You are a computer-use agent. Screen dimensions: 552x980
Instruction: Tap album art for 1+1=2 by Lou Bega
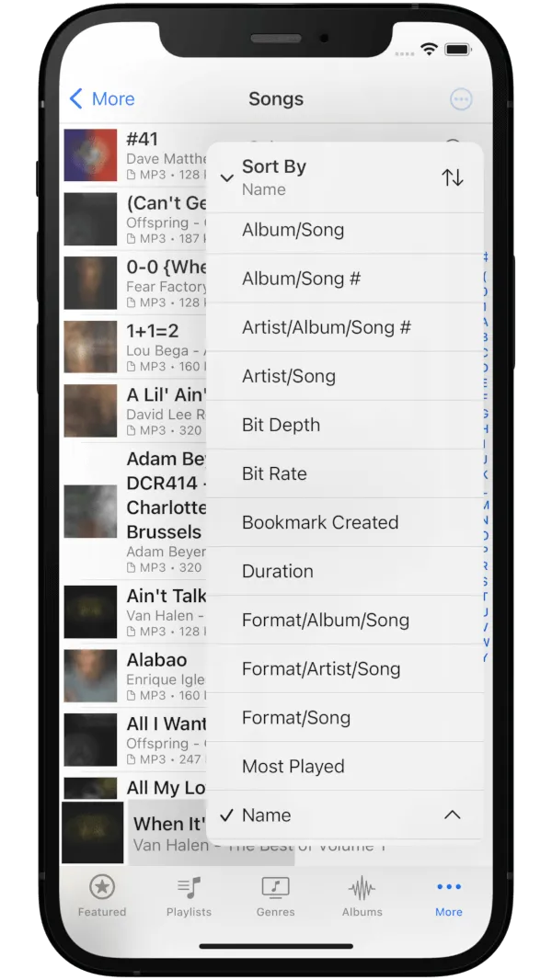[x=91, y=347]
